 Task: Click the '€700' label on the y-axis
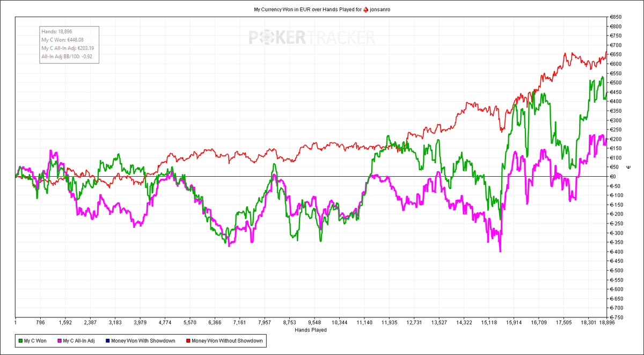[616, 45]
